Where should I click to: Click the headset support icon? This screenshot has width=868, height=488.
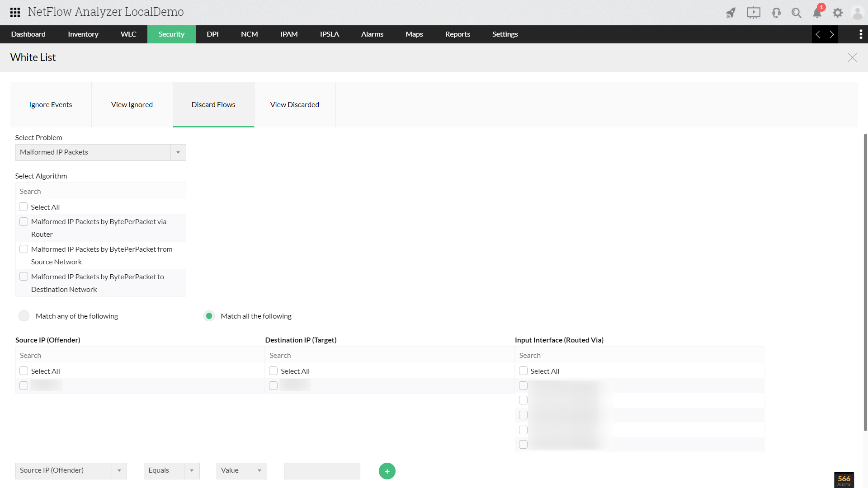(x=776, y=13)
